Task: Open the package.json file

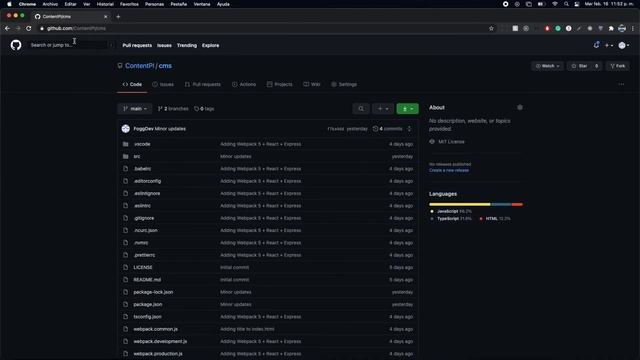Action: (x=148, y=304)
